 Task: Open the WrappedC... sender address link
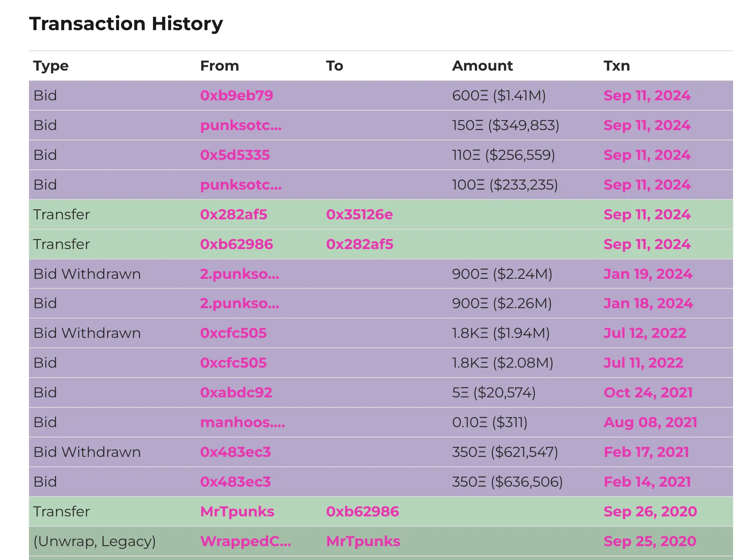coord(245,541)
